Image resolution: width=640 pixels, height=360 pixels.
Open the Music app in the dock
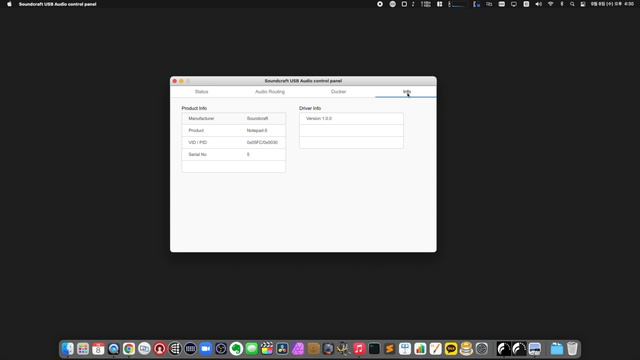pos(359,349)
